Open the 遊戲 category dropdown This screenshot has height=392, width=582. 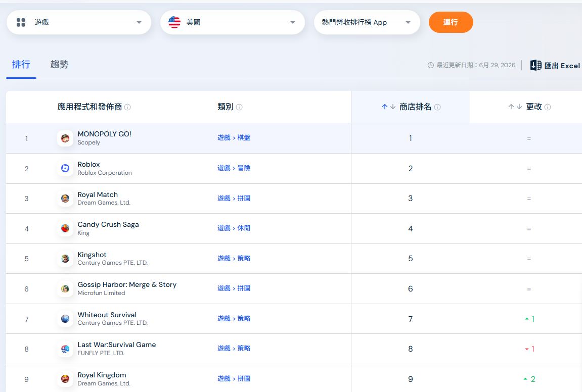click(x=79, y=22)
